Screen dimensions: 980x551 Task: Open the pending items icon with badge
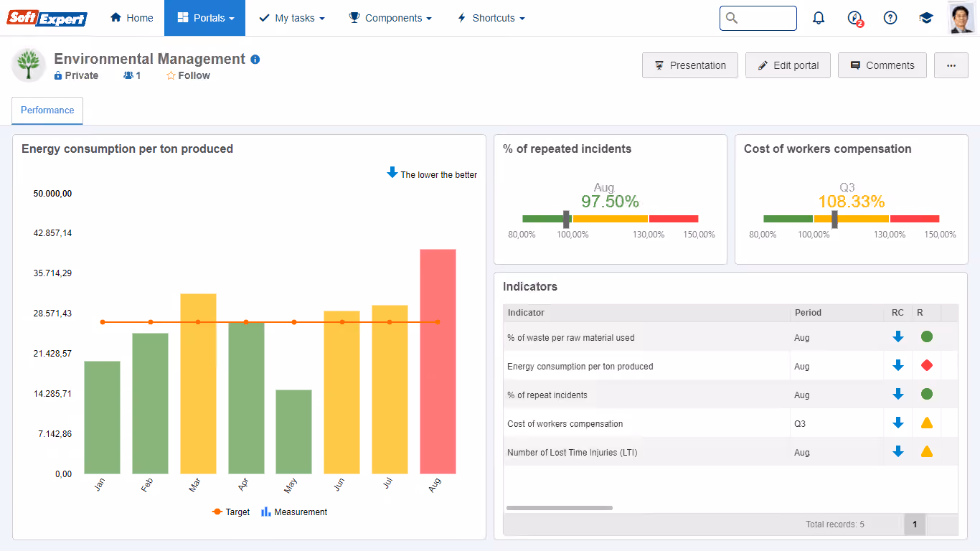pos(854,19)
